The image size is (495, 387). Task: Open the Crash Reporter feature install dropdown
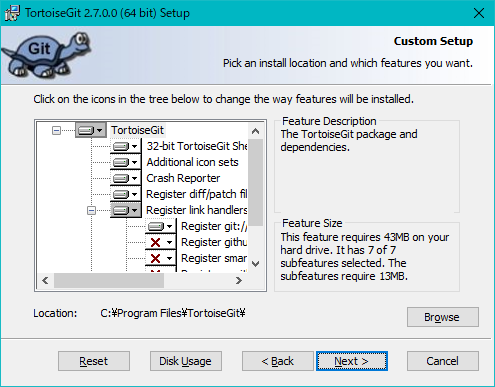[125, 178]
